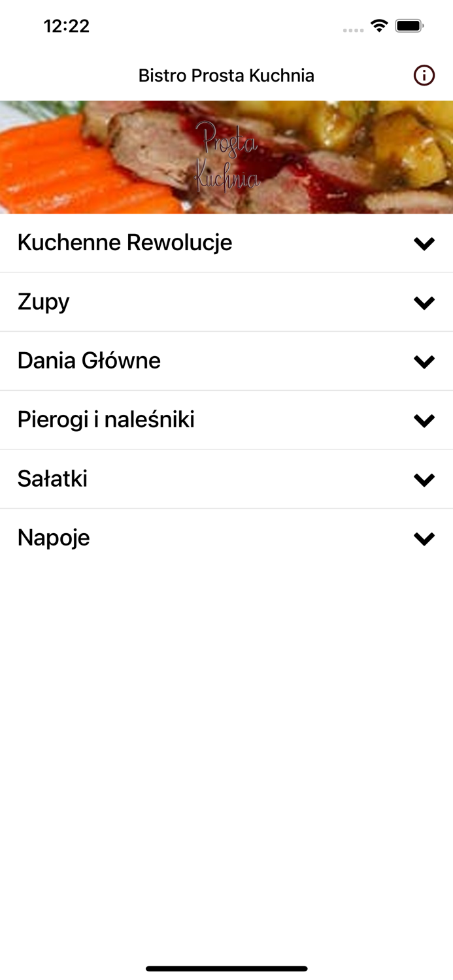
Task: Expand Zupy section with chevron arrow
Action: [424, 302]
